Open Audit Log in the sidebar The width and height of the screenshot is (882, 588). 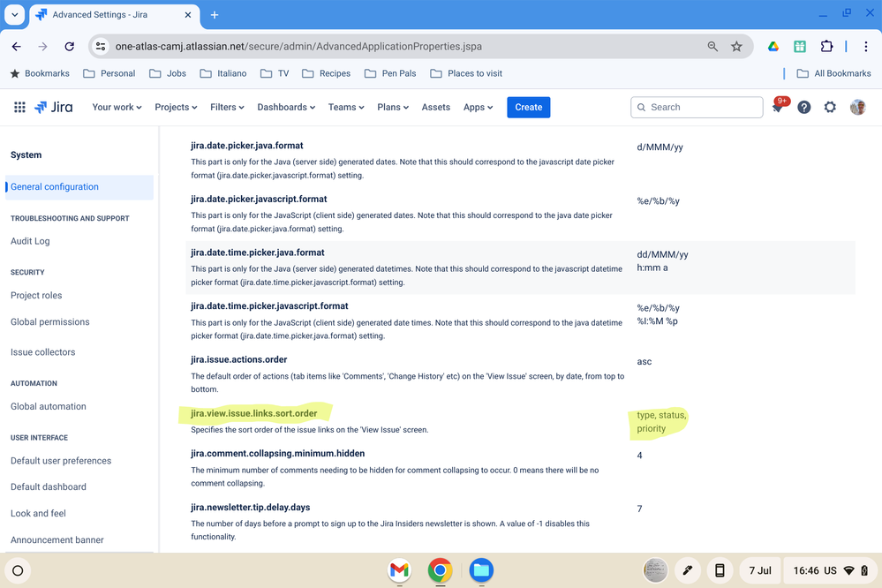tap(30, 241)
